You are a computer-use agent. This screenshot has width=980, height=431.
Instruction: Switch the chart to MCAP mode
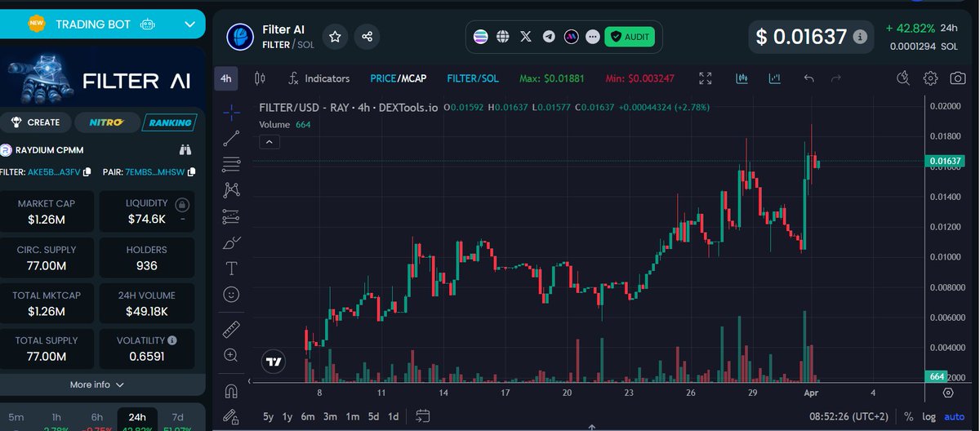(412, 78)
